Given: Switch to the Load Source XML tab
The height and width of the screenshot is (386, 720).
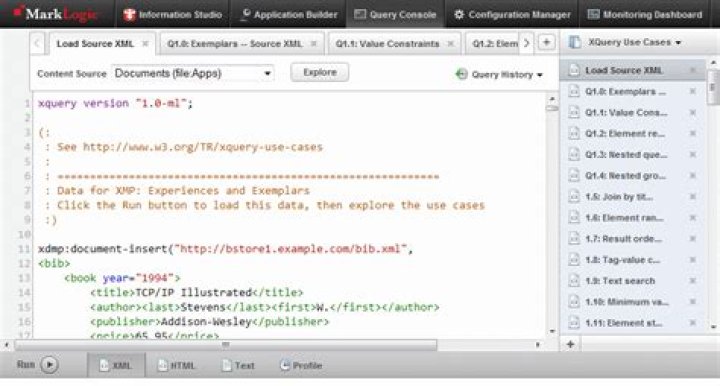Looking at the screenshot, I should 95,44.
